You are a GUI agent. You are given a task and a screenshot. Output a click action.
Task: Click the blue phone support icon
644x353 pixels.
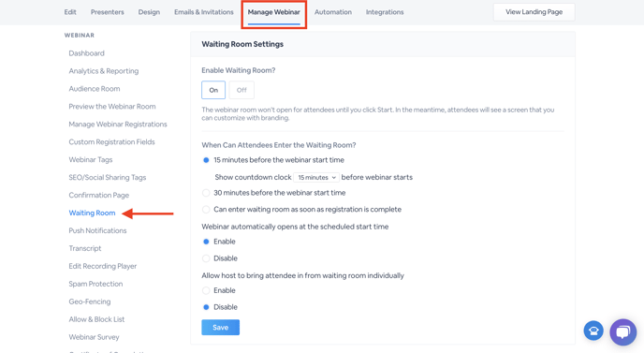[x=593, y=331]
